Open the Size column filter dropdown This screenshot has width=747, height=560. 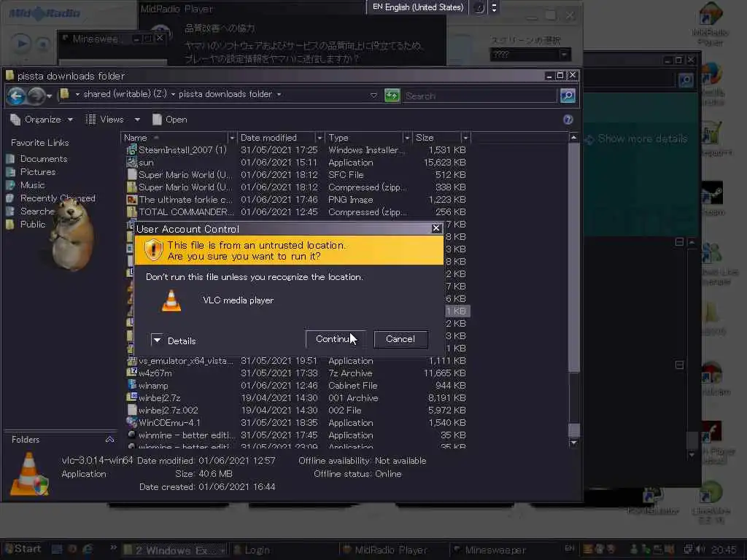465,138
